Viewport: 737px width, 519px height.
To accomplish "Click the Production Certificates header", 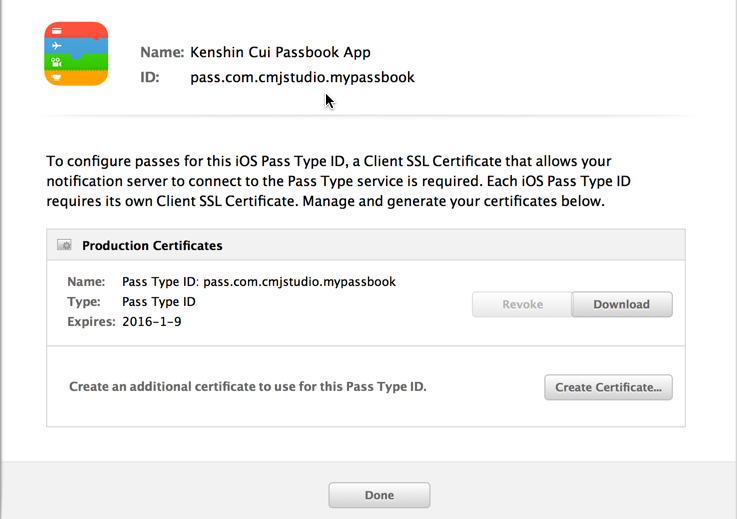I will pyautogui.click(x=152, y=245).
